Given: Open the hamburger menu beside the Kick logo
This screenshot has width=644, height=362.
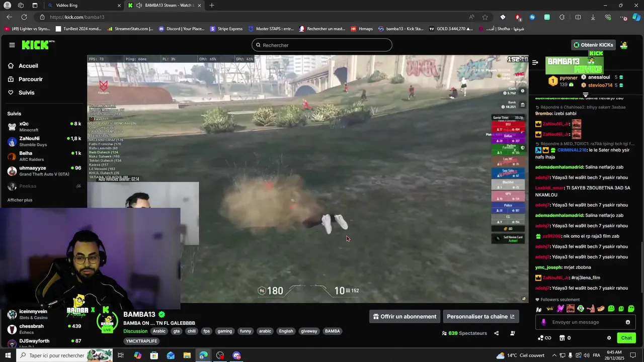Looking at the screenshot, I should [12, 45].
